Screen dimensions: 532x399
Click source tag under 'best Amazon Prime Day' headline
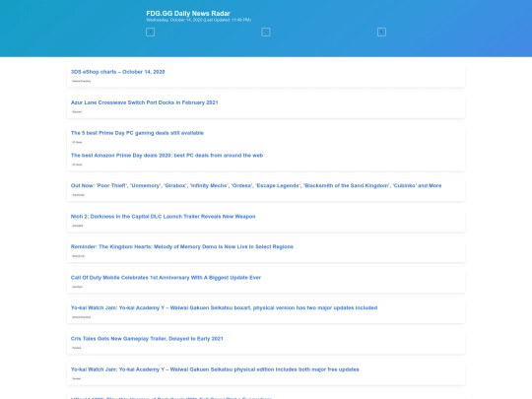[x=78, y=165]
